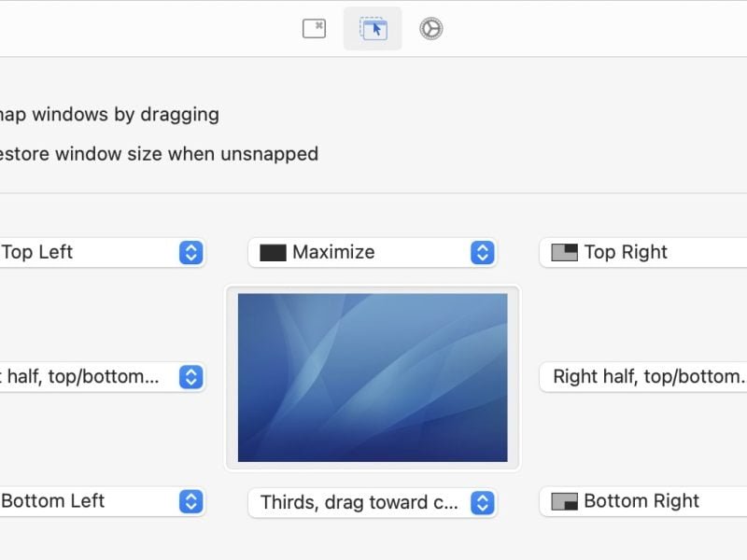Screen dimensions: 747x560
Task: Open the keyboard shortcuts tab icon
Action: click(314, 29)
